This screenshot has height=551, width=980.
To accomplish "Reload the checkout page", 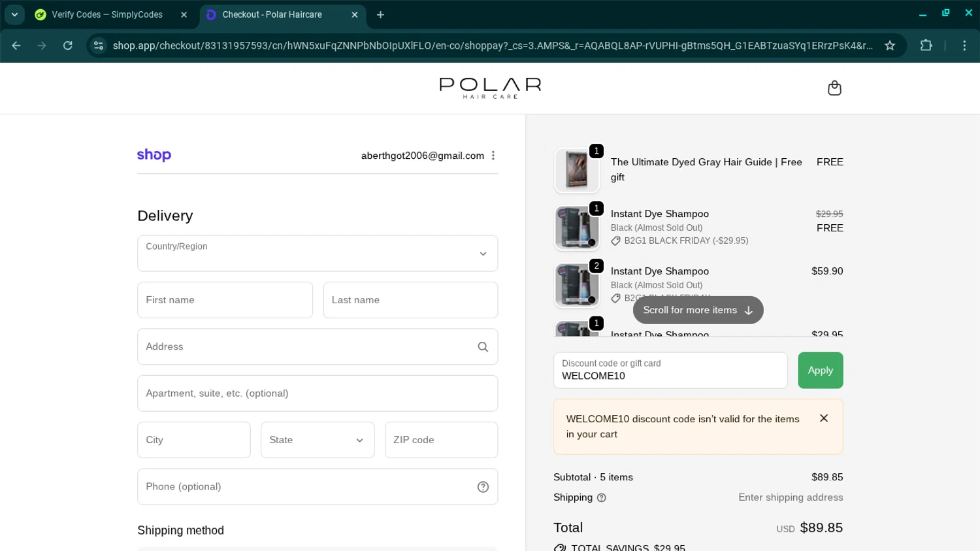I will click(x=68, y=46).
